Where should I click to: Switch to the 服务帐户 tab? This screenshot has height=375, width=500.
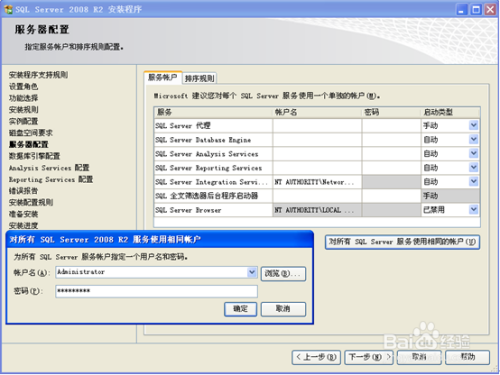[163, 78]
